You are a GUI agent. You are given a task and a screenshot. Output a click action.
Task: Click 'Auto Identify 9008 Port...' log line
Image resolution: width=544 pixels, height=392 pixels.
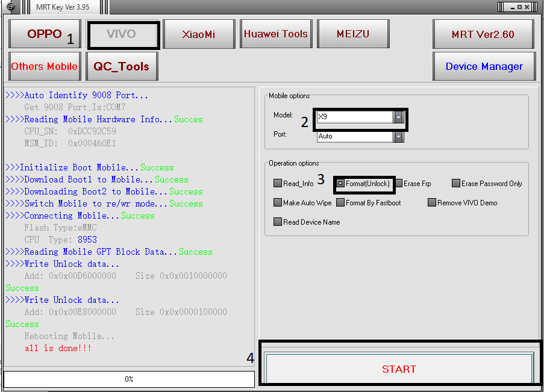coord(77,95)
